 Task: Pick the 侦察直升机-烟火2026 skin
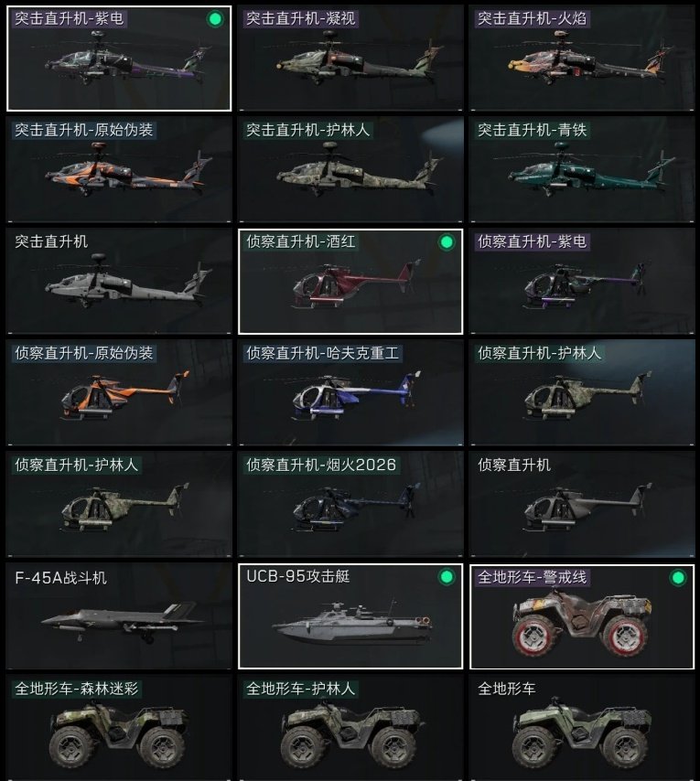click(x=350, y=505)
